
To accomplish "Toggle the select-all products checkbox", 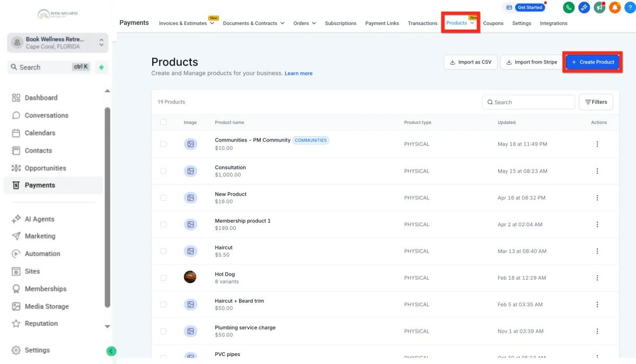I will [163, 122].
